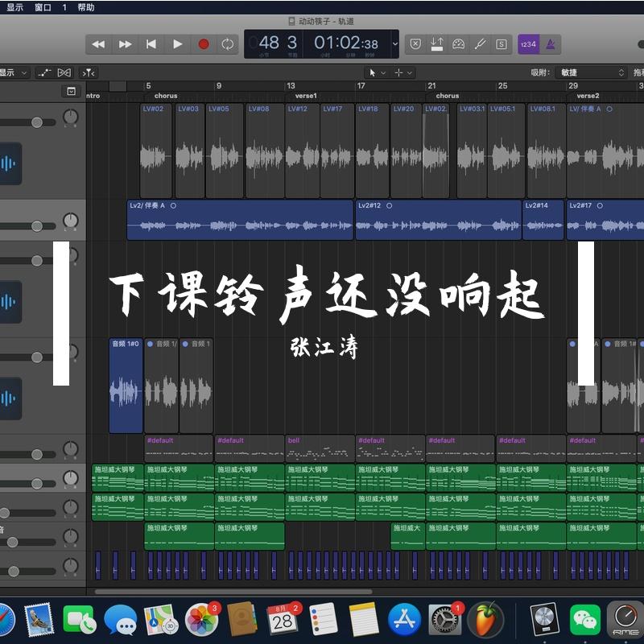Toggle Show Flex bowtie icon

coord(64,72)
